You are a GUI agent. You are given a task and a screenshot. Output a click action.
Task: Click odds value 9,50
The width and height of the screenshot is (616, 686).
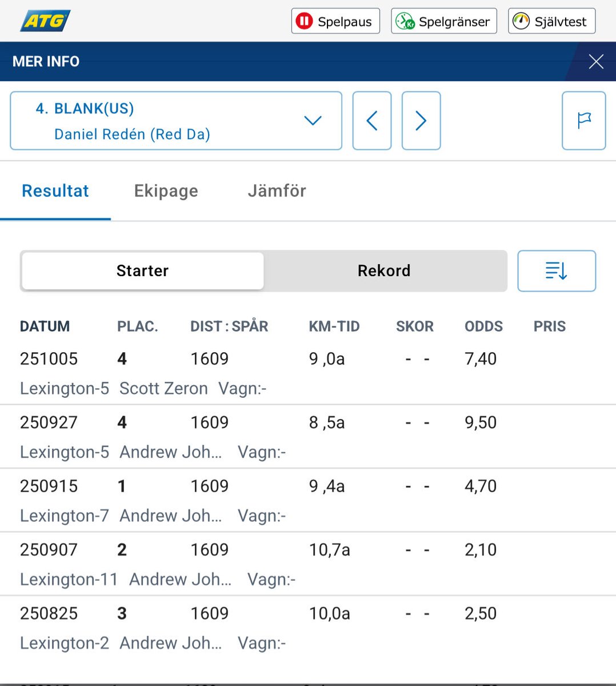point(481,422)
